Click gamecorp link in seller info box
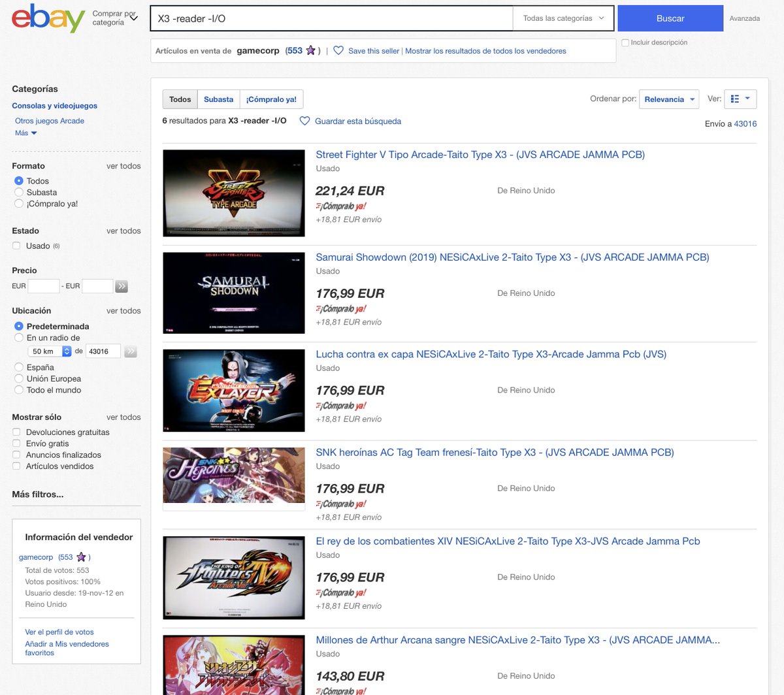Image resolution: width=784 pixels, height=695 pixels. (36, 557)
